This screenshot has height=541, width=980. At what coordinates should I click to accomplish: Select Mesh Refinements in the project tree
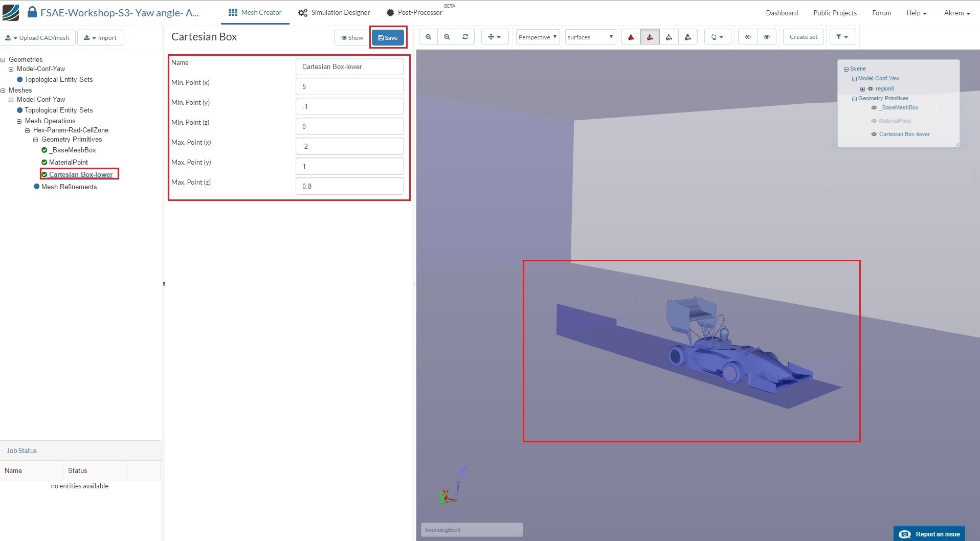(69, 187)
